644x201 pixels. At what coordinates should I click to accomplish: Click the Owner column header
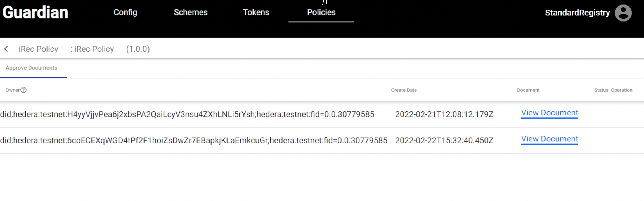(x=13, y=90)
